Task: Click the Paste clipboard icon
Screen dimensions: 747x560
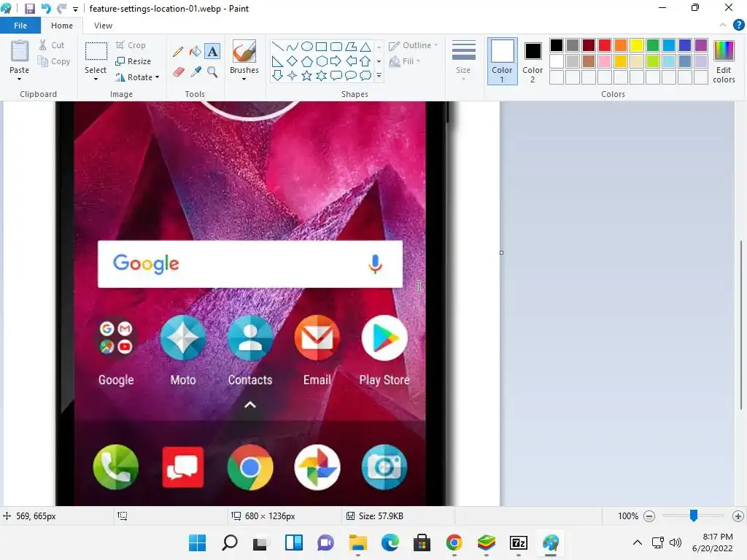Action: (20, 52)
